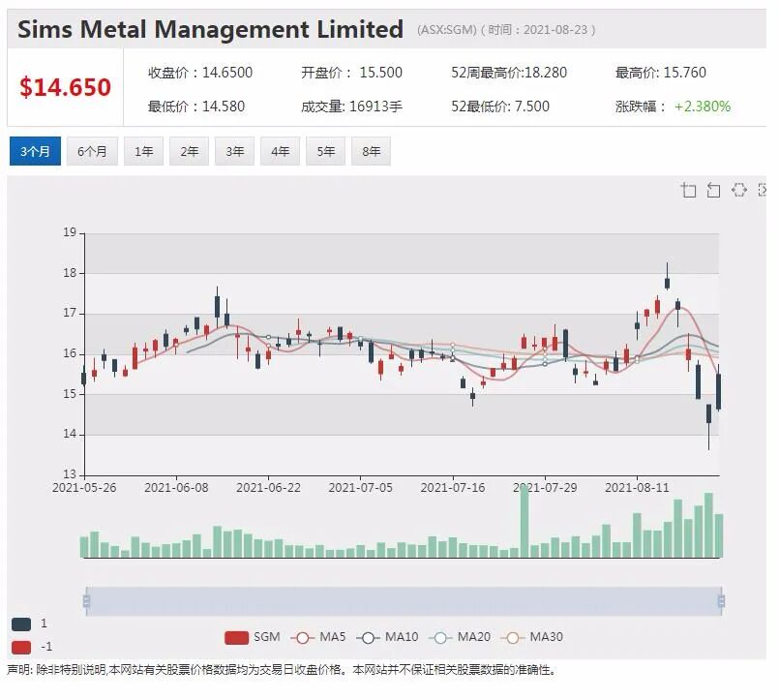The width and height of the screenshot is (779, 700).
Task: Show the 5年 range chart
Action: pyautogui.click(x=326, y=151)
